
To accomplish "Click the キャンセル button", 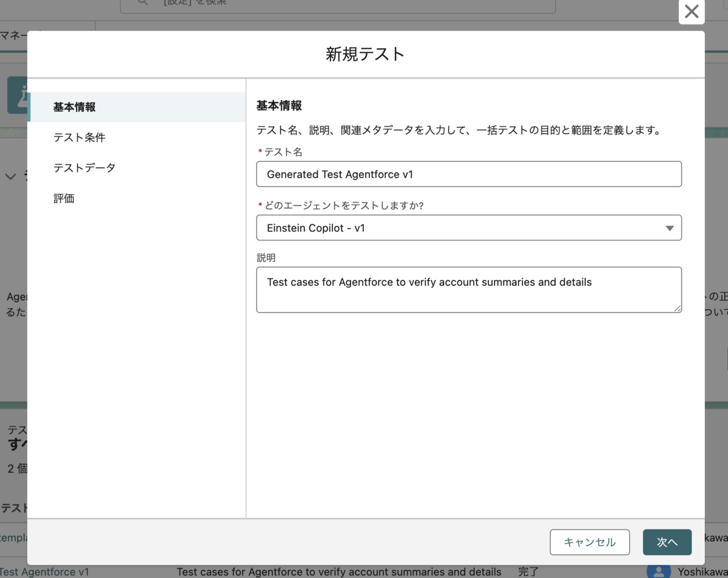I will point(590,542).
